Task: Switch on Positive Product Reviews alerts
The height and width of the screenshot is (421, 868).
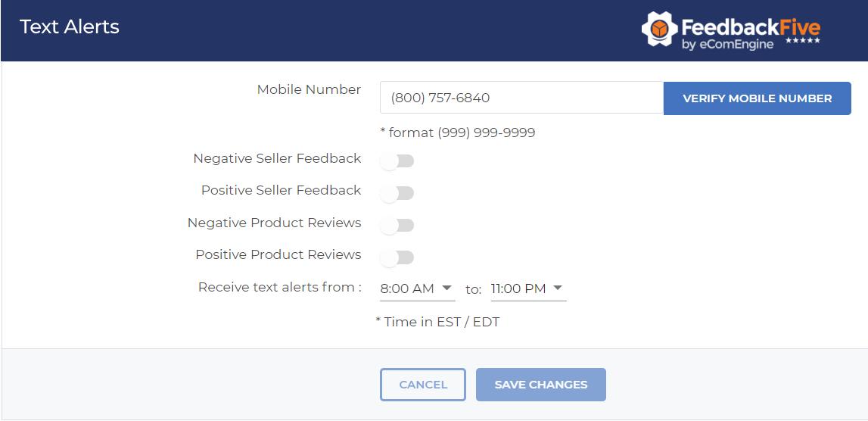Action: pyautogui.click(x=397, y=257)
